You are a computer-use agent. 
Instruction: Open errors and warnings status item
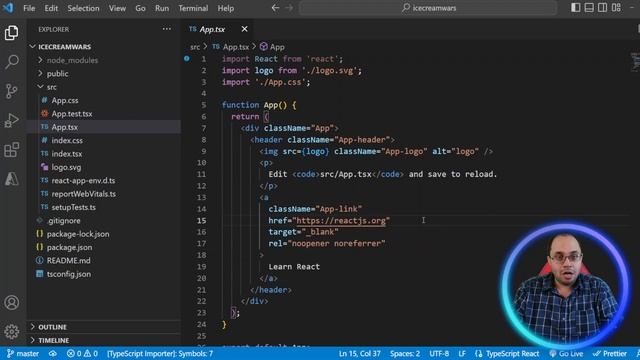coord(82,353)
